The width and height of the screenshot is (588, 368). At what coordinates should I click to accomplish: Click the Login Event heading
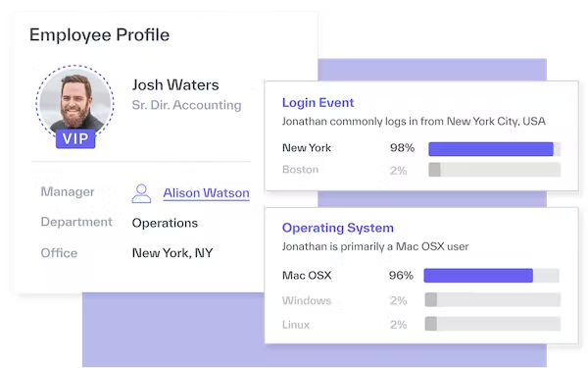pos(318,102)
